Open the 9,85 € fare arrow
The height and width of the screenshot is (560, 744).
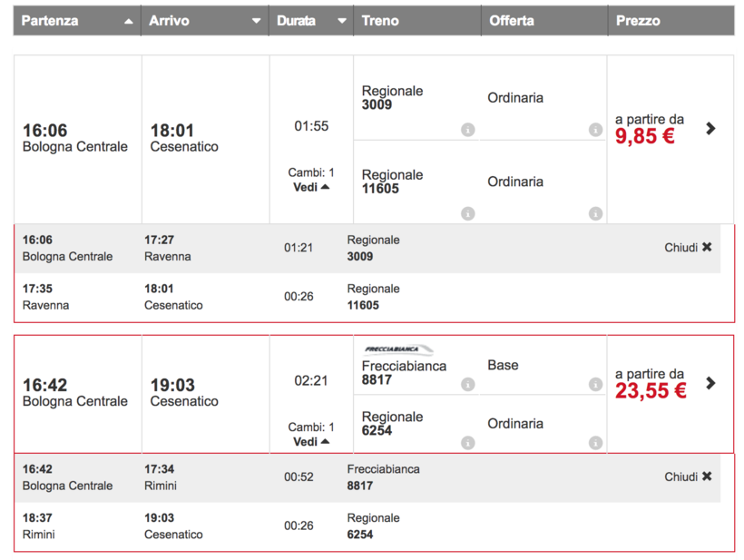click(710, 129)
